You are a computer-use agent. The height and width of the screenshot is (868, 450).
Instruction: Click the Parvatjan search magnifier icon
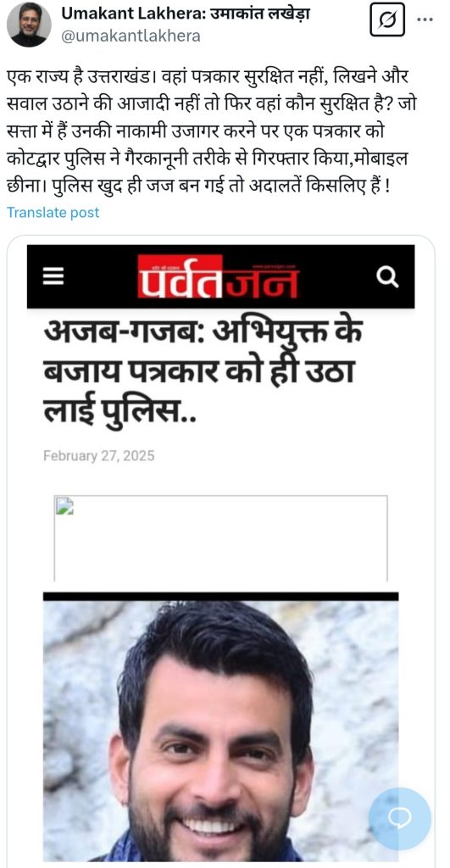387,275
